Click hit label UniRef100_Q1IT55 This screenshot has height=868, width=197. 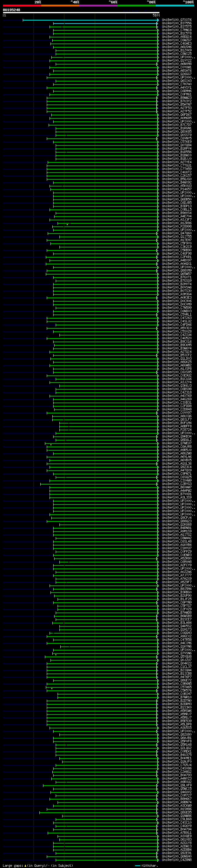coord(177,236)
